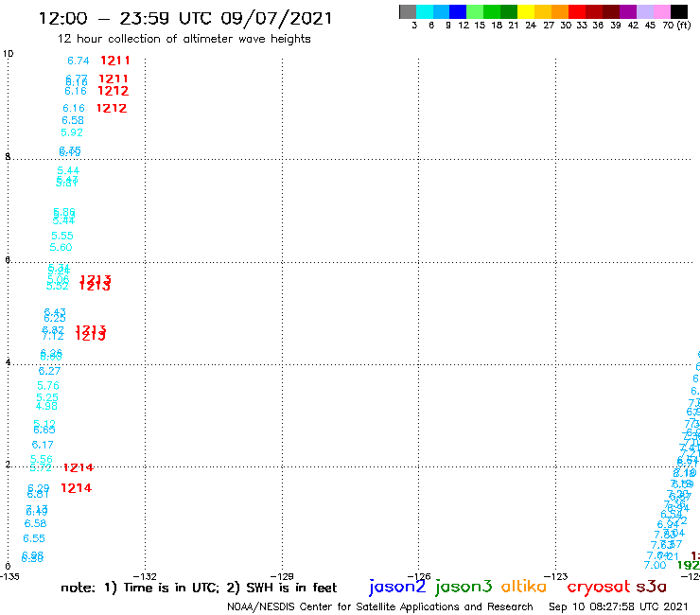The image size is (700, 615).
Task: Select the orange "altika" satellite label
Action: click(x=523, y=586)
